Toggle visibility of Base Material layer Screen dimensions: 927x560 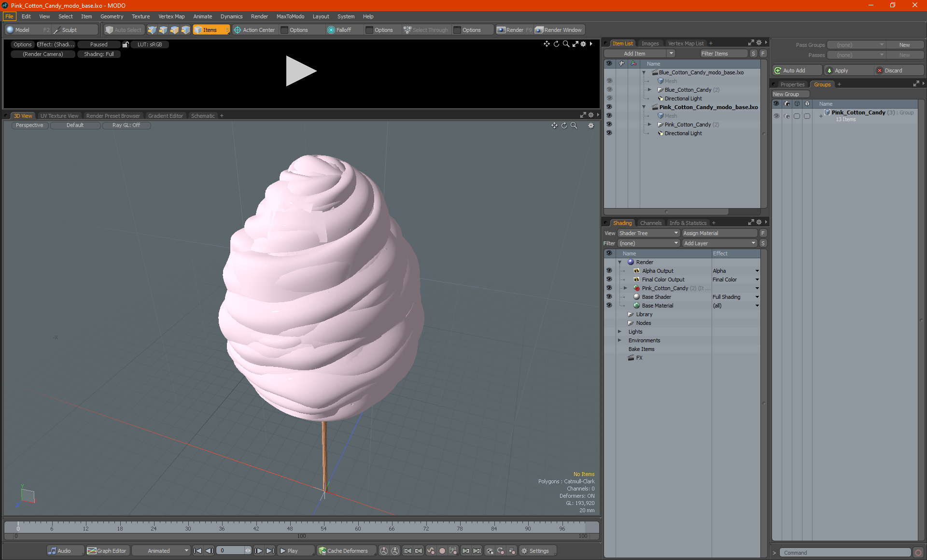click(x=609, y=306)
